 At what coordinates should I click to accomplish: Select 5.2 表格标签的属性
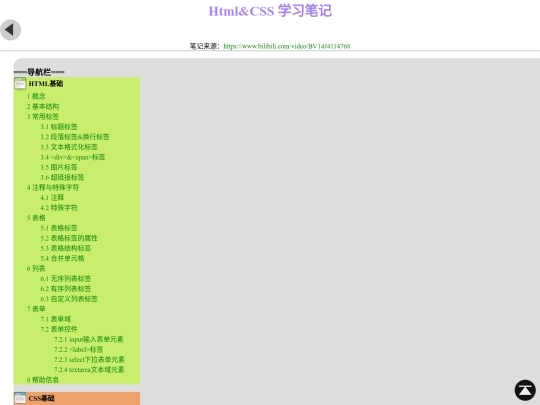pyautogui.click(x=69, y=238)
